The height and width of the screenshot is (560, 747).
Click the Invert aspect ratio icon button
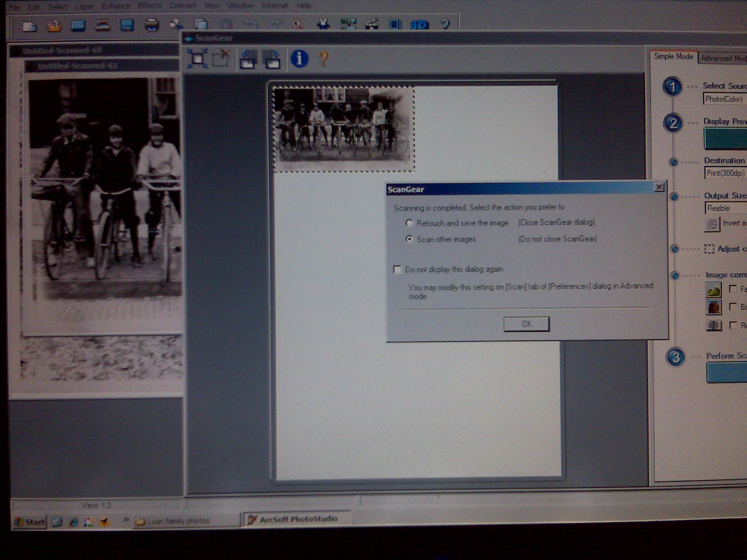[x=712, y=225]
